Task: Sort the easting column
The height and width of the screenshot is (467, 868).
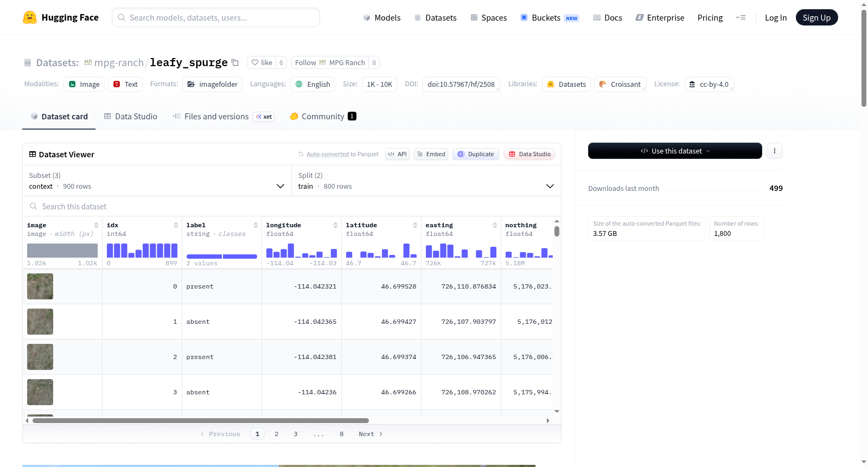Action: pos(495,225)
